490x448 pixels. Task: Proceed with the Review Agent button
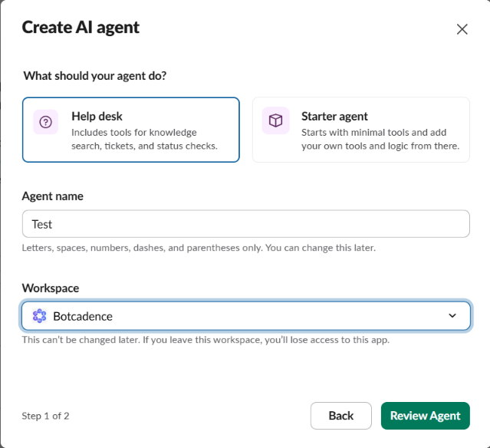426,416
